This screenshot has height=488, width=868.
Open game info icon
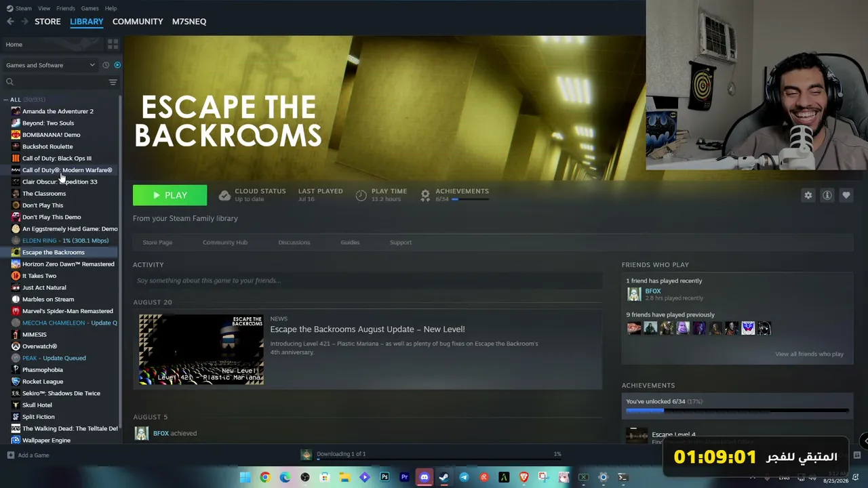(x=827, y=195)
